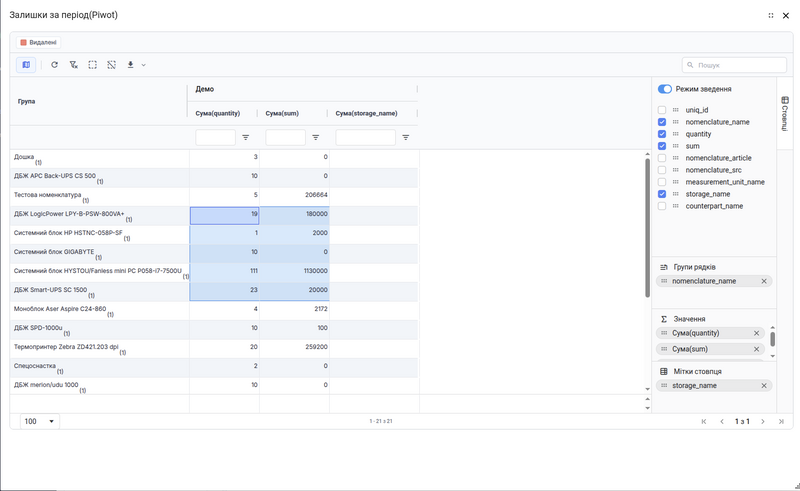Click drag handle beside counterpart_name

tap(676, 206)
